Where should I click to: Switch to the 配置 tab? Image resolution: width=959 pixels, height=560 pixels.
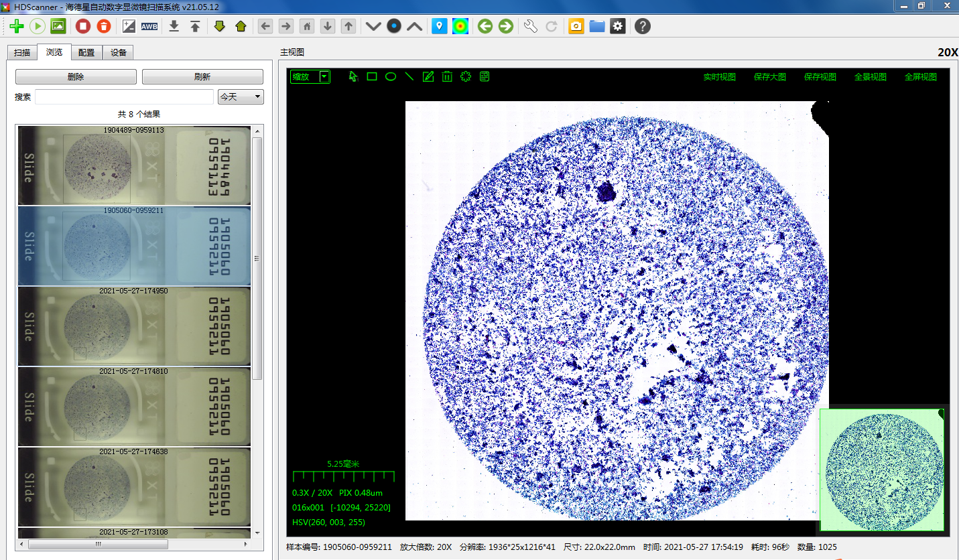coord(86,53)
